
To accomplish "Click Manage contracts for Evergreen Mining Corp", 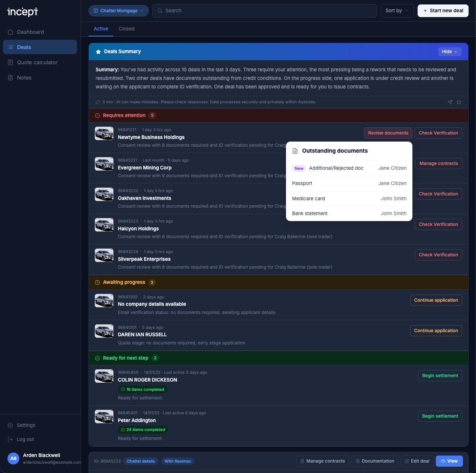I will (x=439, y=163).
